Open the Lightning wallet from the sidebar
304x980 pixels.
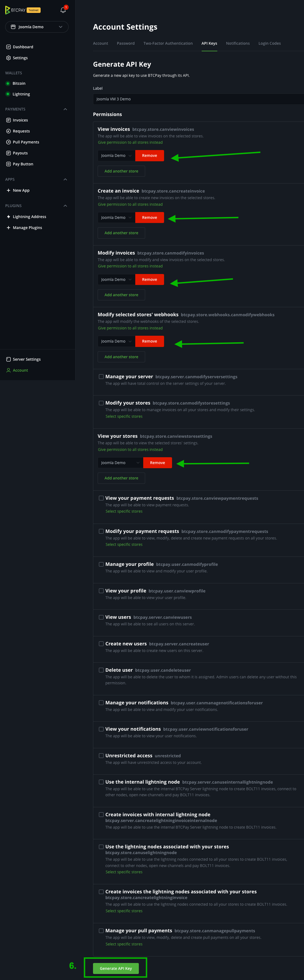(21, 94)
